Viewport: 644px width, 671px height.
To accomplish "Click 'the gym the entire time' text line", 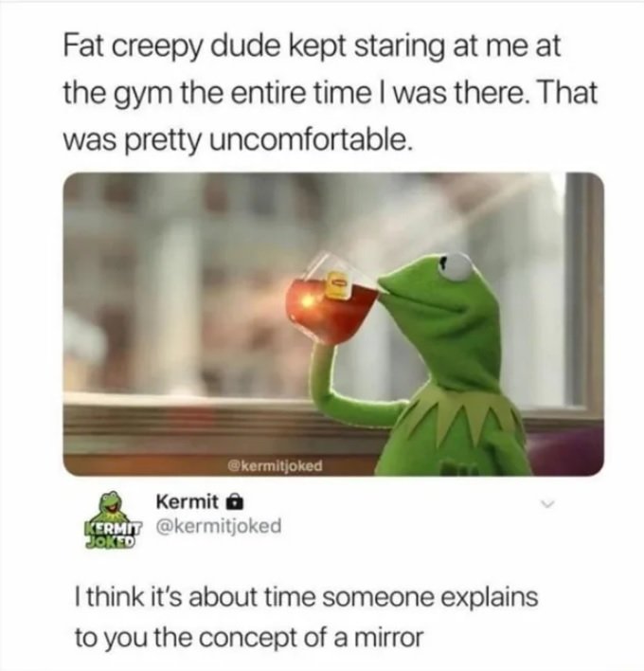I will click(x=330, y=93).
